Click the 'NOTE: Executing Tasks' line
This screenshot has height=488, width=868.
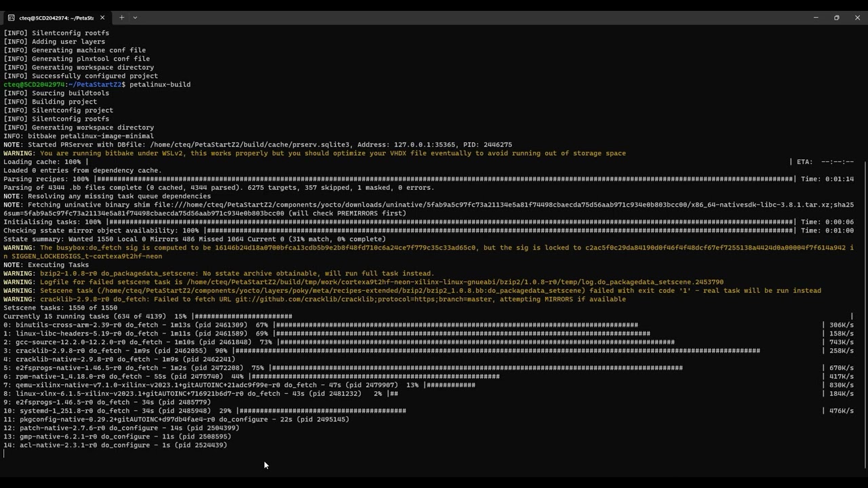pyautogui.click(x=46, y=265)
